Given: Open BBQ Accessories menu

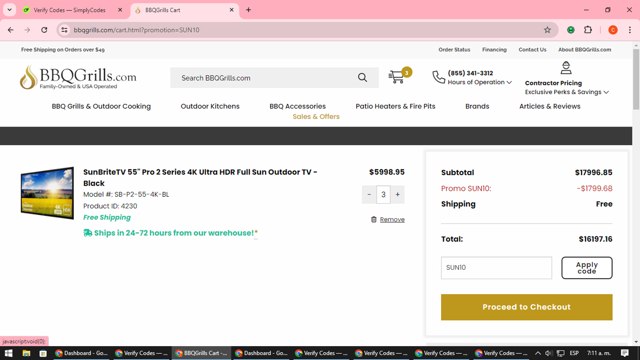Looking at the screenshot, I should pos(298,106).
